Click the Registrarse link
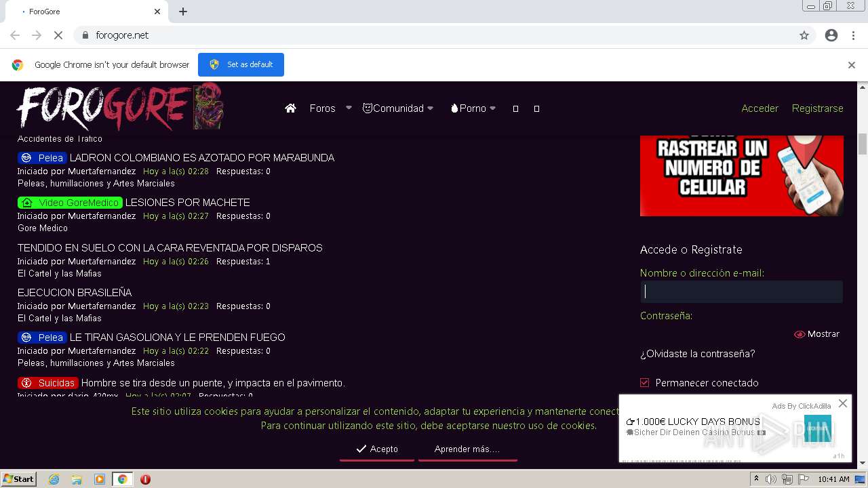This screenshot has width=868, height=488. [x=817, y=108]
